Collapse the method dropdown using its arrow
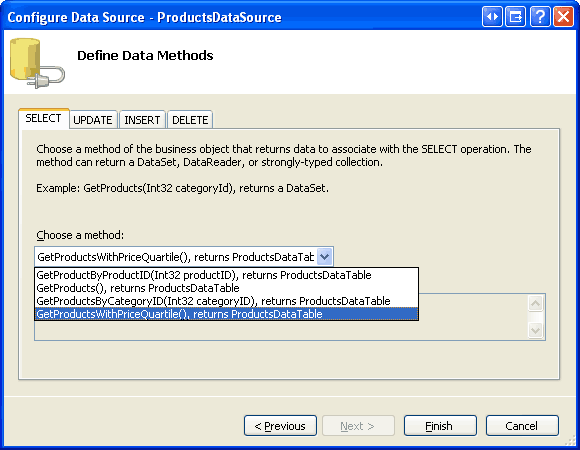This screenshot has width=580, height=450. [324, 256]
